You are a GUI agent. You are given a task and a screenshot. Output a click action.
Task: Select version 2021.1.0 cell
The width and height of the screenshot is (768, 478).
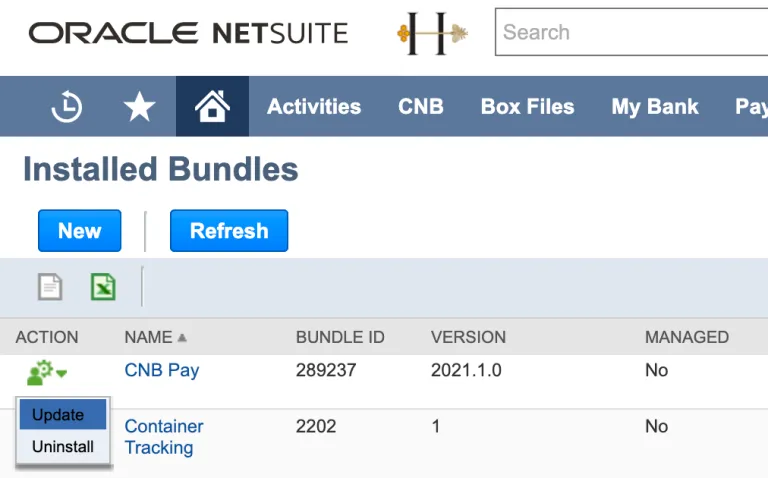(x=466, y=370)
